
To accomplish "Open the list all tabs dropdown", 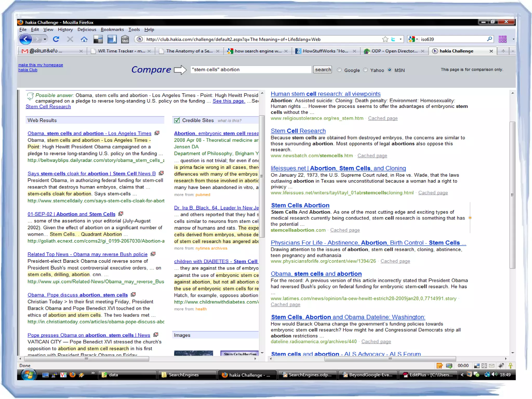I will 513,51.
